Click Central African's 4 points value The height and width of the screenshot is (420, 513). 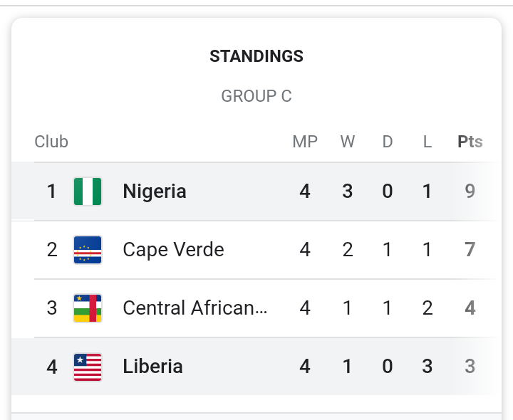[470, 308]
